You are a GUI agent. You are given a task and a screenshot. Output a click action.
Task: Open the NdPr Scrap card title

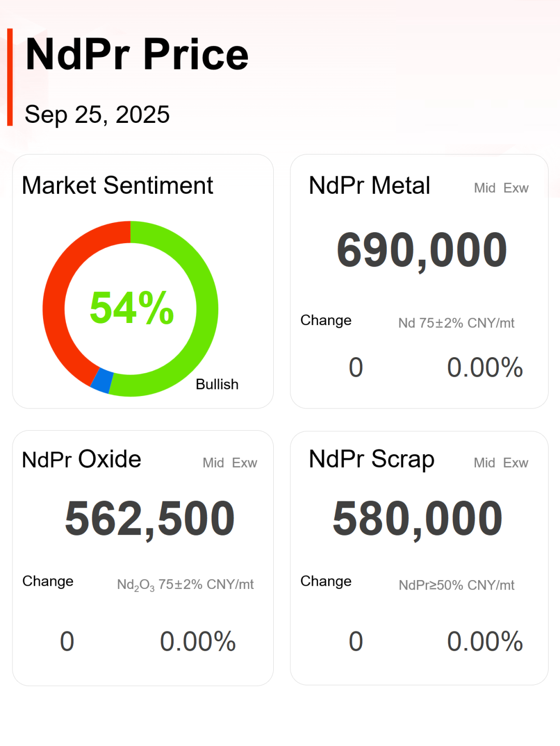(371, 459)
